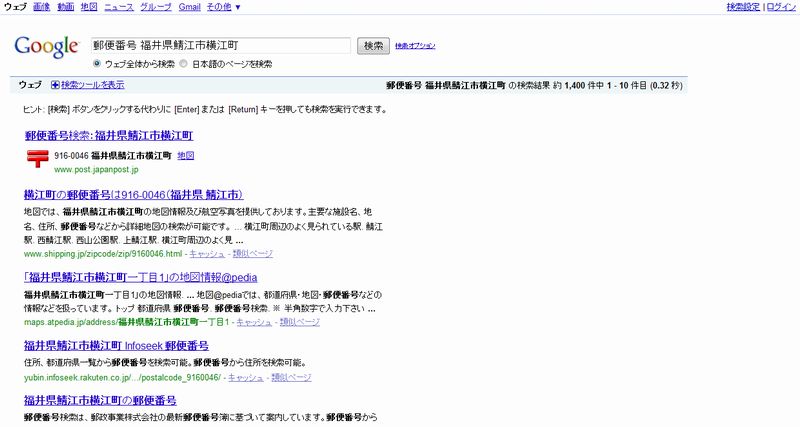Screen dimensions: 800x427
Task: Click the ヒント tip text about Enter key
Action: click(x=205, y=109)
